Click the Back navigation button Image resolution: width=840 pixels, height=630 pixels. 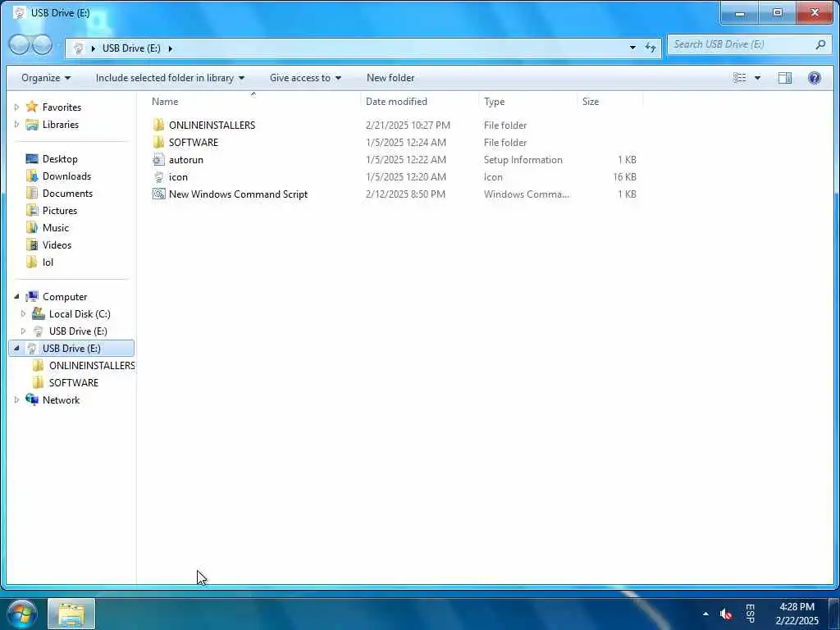click(x=20, y=45)
